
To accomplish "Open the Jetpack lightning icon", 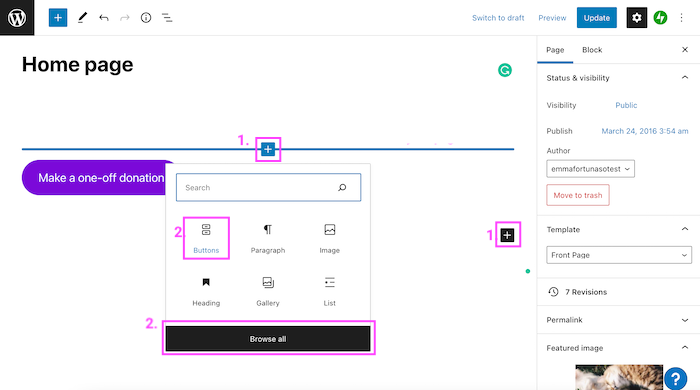I will click(x=660, y=18).
